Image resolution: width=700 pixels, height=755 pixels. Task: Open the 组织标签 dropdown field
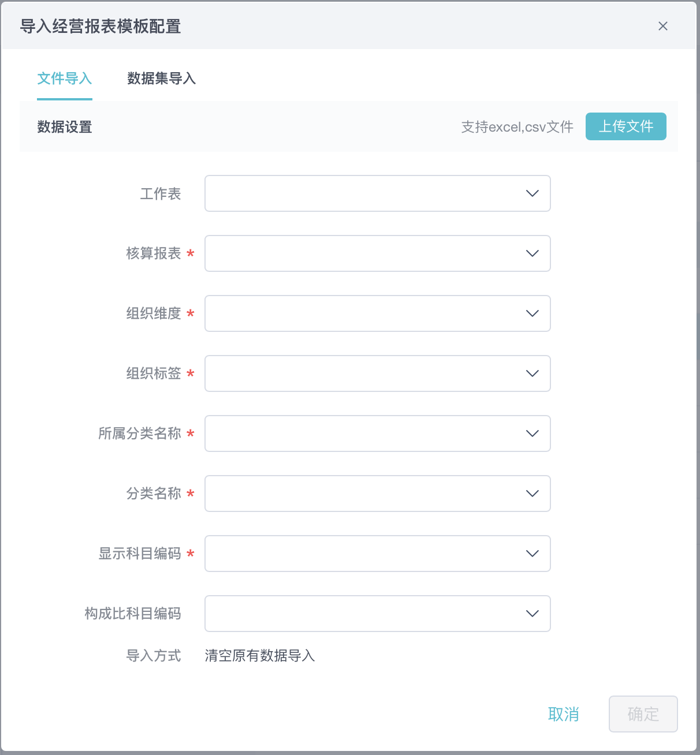coord(364,373)
